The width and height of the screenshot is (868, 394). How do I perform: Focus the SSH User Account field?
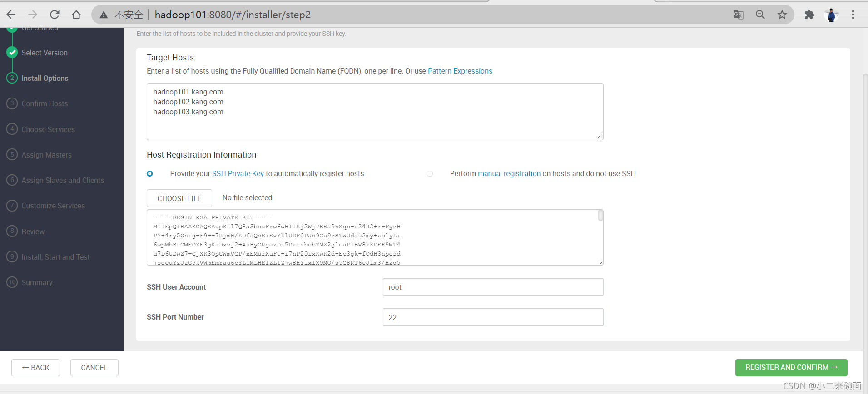(493, 287)
